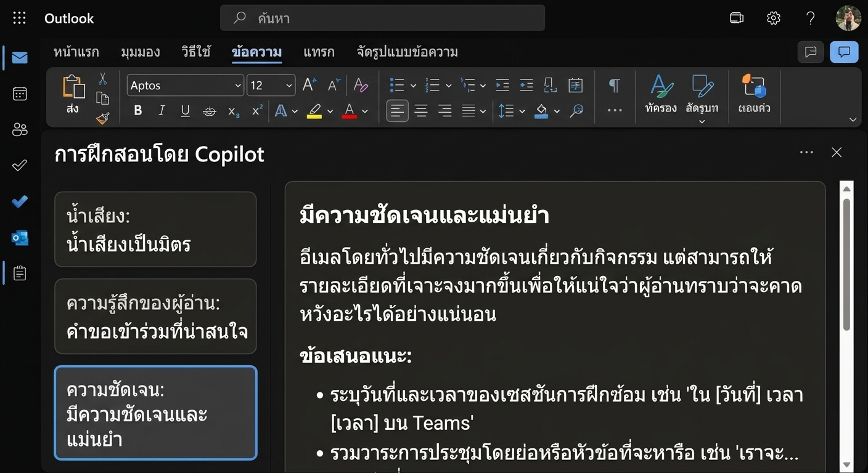Align text to the right
The image size is (868, 473).
[x=444, y=111]
